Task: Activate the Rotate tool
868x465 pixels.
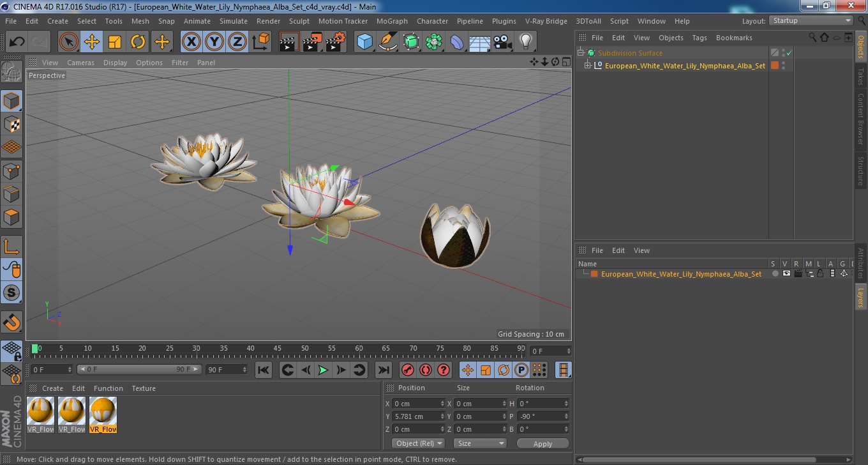Action: coord(138,42)
